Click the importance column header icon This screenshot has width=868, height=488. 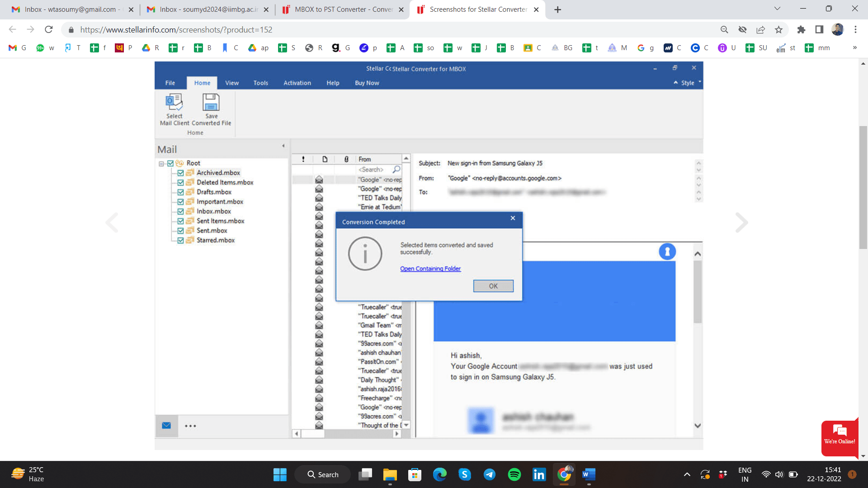point(303,159)
